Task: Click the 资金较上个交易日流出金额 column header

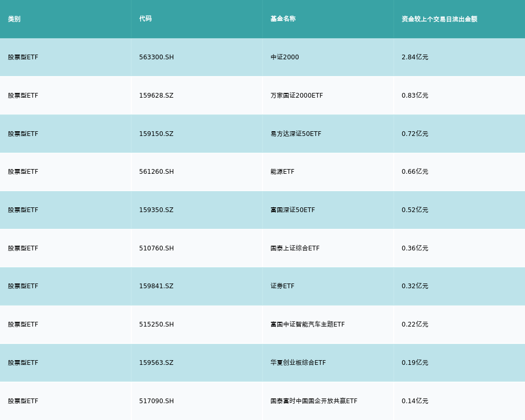Action: 439,19
